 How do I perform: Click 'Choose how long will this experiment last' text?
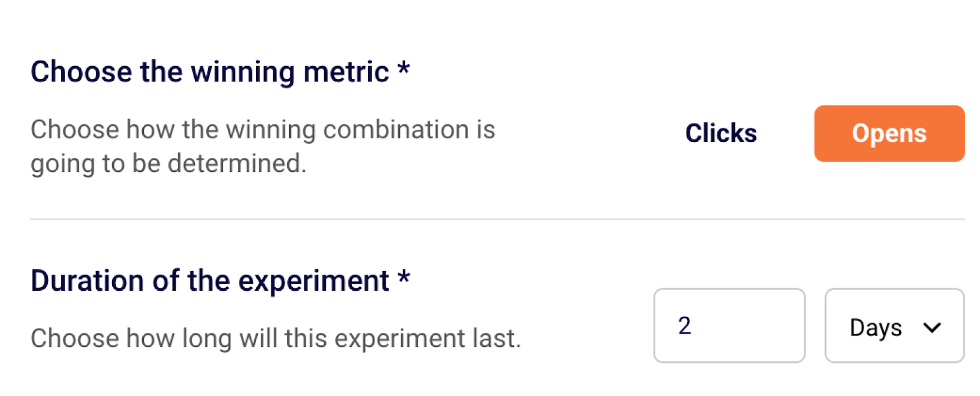tap(276, 338)
